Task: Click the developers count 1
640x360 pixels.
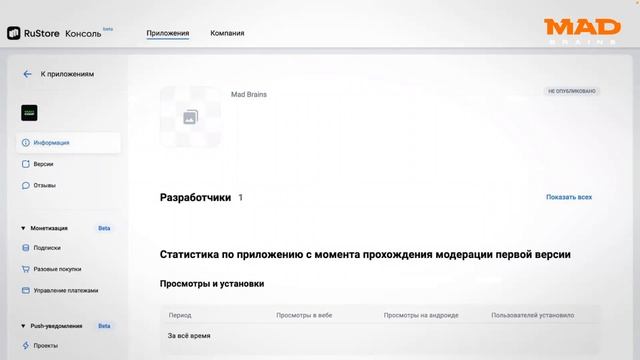Action: 241,198
